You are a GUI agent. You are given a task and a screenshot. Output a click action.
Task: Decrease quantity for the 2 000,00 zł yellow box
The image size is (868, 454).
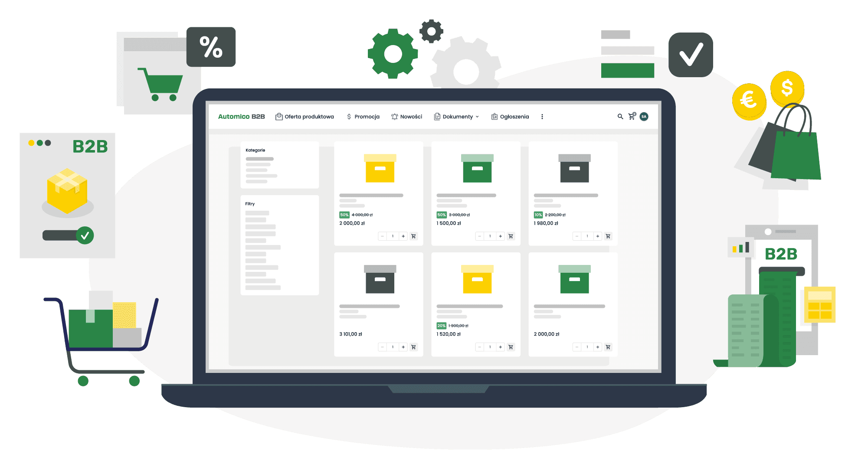coord(382,236)
